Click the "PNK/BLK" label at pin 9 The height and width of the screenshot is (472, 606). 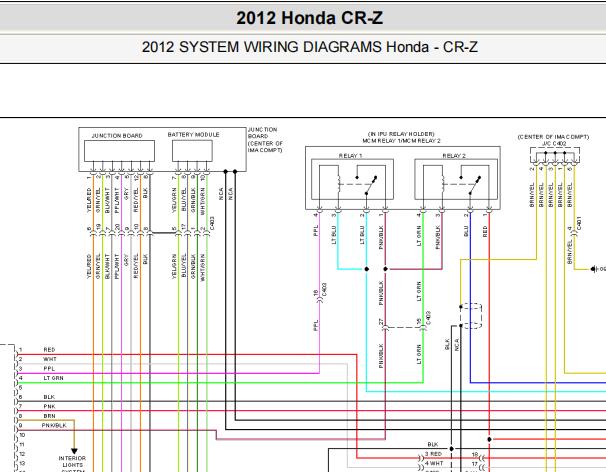(54, 425)
